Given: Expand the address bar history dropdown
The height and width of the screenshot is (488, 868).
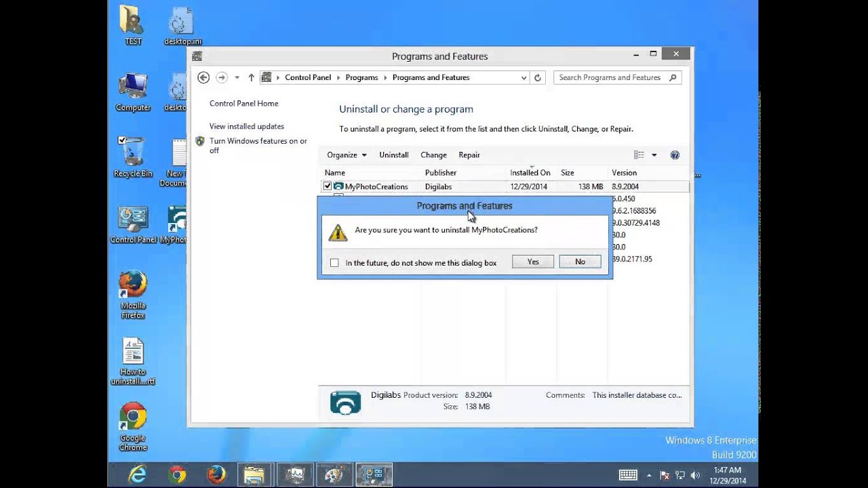Looking at the screenshot, I should click(524, 78).
